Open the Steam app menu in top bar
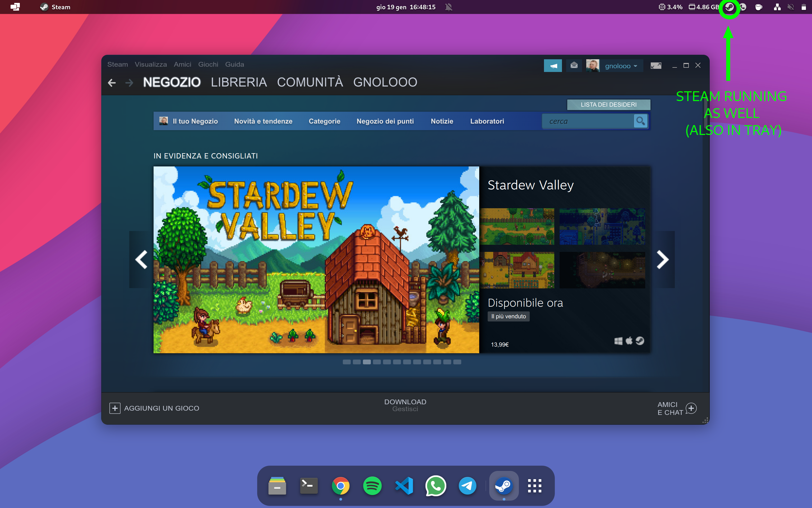This screenshot has height=508, width=812. click(x=55, y=7)
